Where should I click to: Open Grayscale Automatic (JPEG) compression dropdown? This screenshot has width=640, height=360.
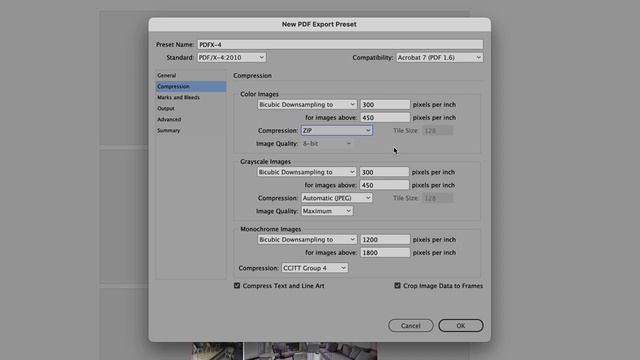337,198
